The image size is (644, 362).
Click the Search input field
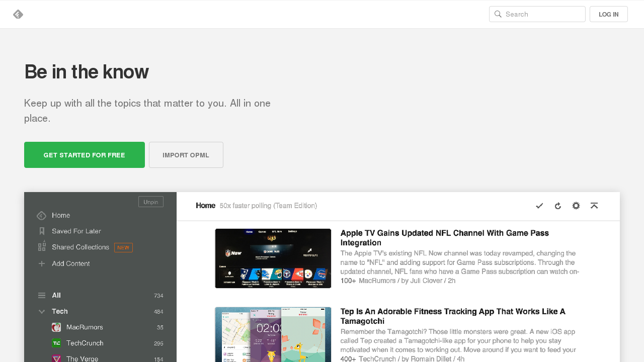tap(537, 14)
